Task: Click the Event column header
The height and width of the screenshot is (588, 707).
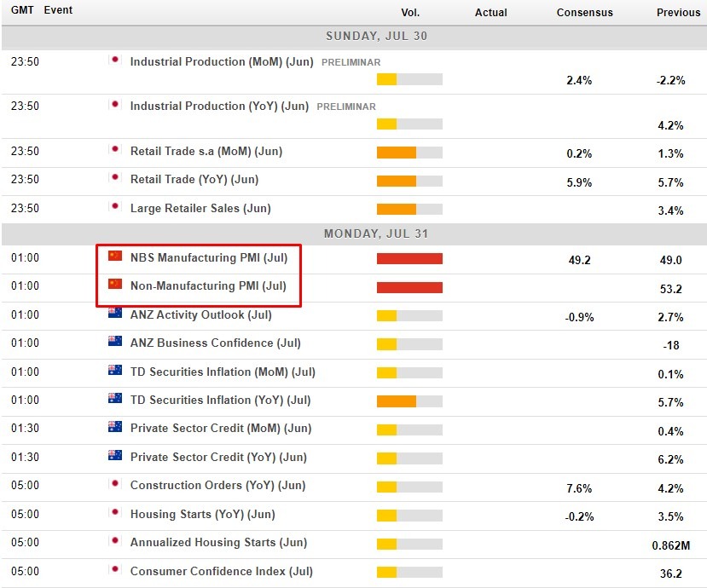Action: [58, 10]
